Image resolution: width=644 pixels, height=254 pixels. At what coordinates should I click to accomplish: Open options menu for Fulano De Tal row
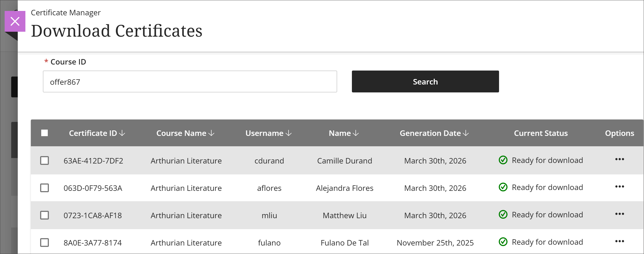[x=620, y=241]
